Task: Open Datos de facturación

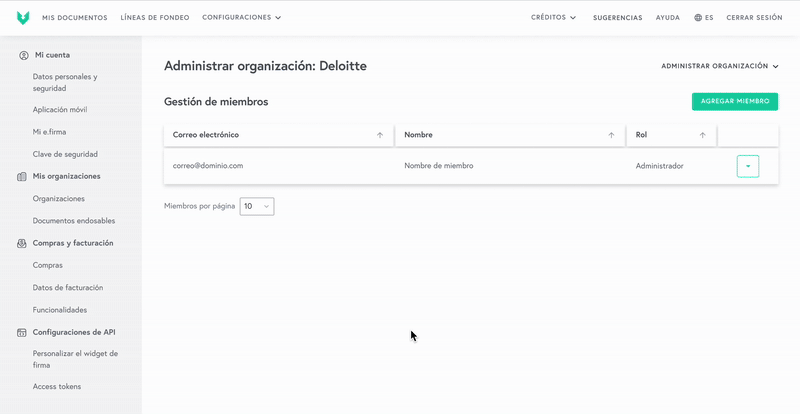Action: click(x=68, y=288)
